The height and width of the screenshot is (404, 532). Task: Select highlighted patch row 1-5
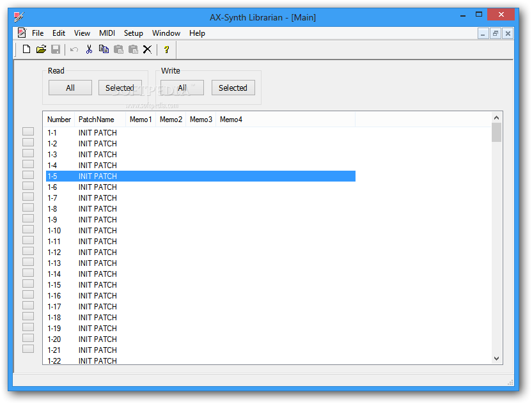tap(201, 176)
